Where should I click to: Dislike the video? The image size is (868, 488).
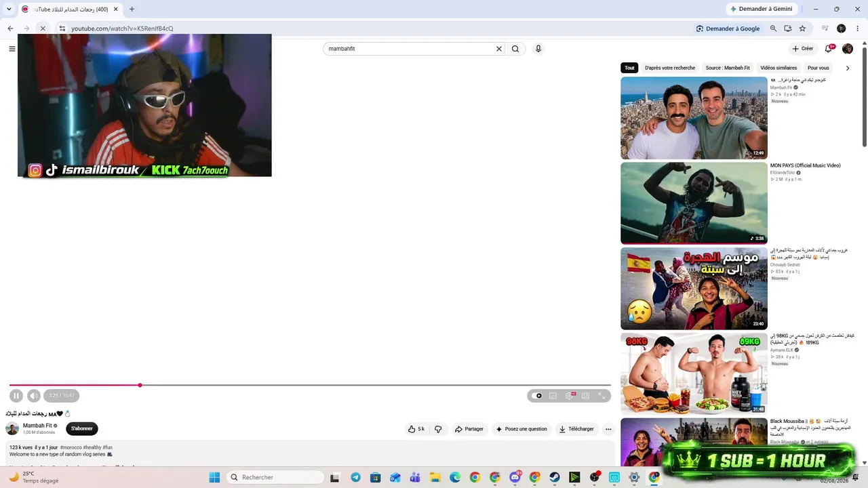[x=438, y=429]
